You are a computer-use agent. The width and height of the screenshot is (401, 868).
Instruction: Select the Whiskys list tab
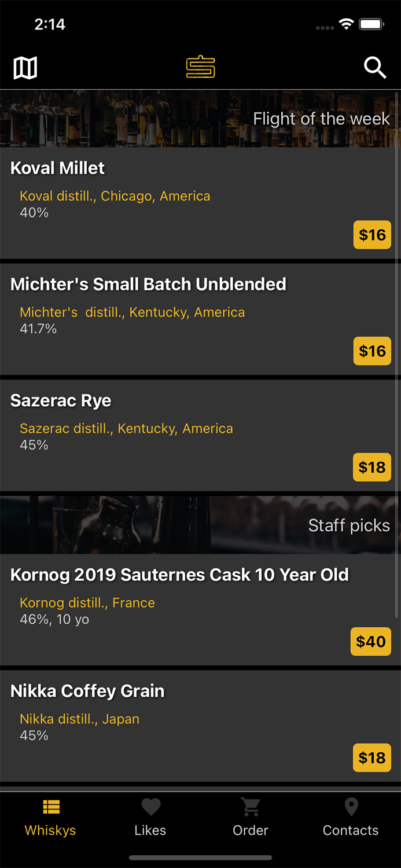tap(50, 817)
